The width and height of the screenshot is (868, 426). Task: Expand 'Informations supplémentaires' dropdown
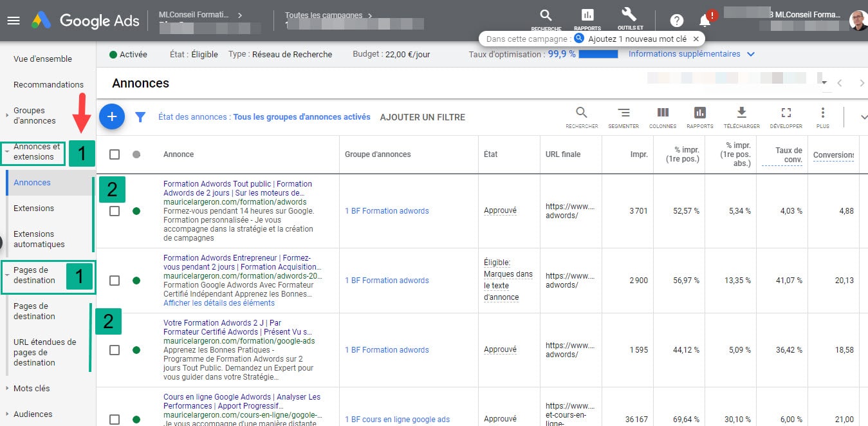click(692, 54)
